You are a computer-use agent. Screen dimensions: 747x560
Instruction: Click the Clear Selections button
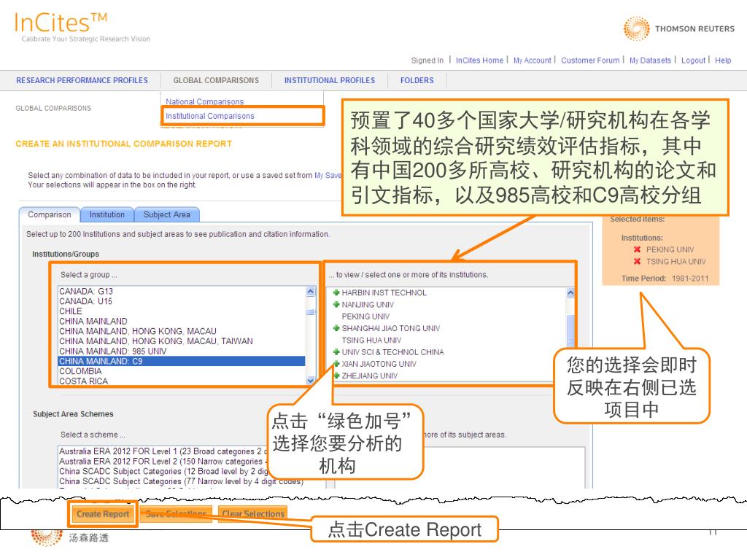(253, 514)
